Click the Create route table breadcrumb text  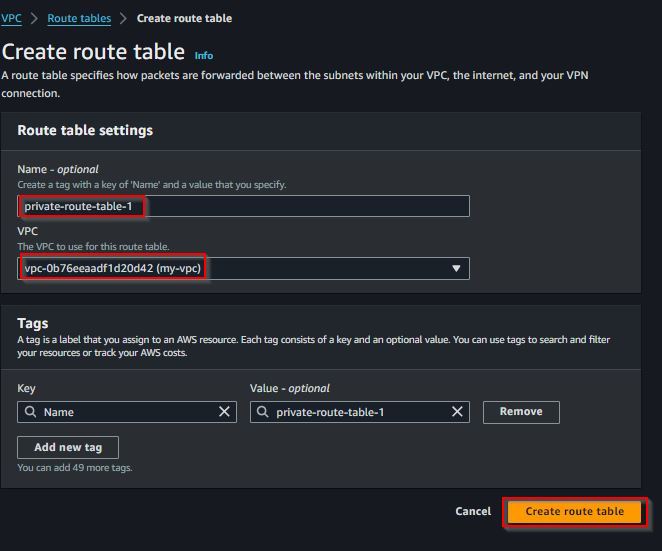[x=184, y=18]
